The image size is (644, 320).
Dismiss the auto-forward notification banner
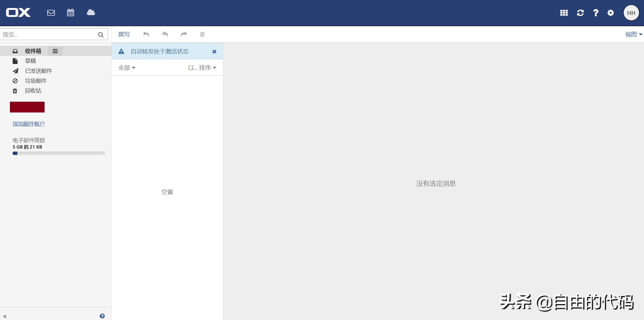pyautogui.click(x=214, y=52)
